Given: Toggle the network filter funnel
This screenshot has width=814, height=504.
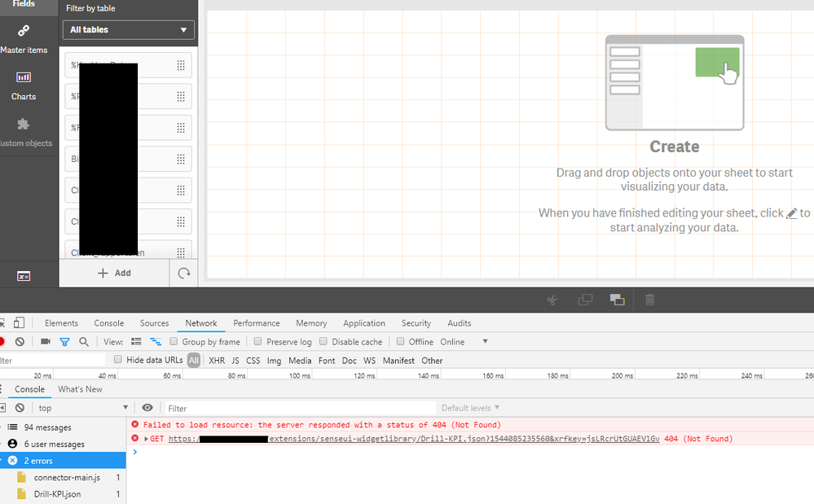Looking at the screenshot, I should 64,342.
